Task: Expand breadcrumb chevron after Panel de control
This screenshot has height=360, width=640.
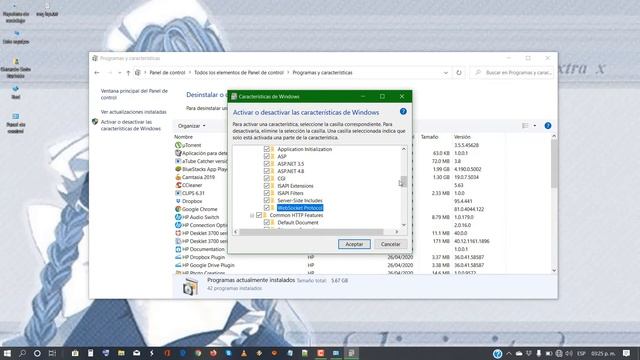Action: 190,73
